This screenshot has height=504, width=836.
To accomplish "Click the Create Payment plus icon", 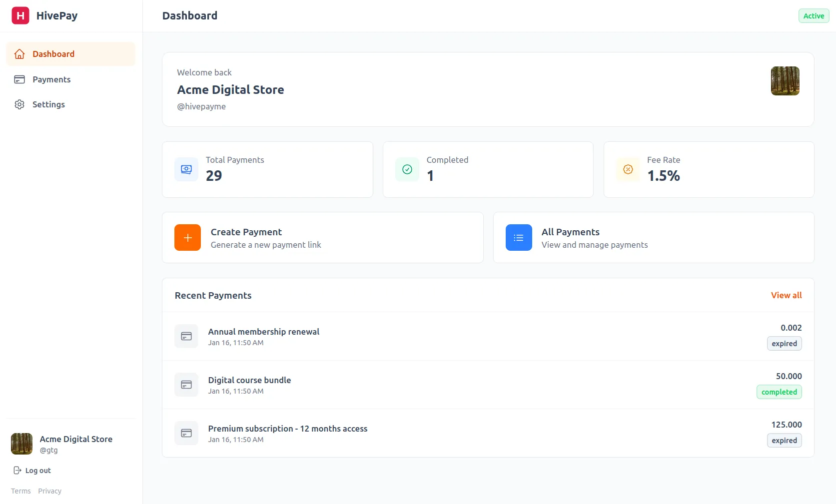I will point(187,238).
